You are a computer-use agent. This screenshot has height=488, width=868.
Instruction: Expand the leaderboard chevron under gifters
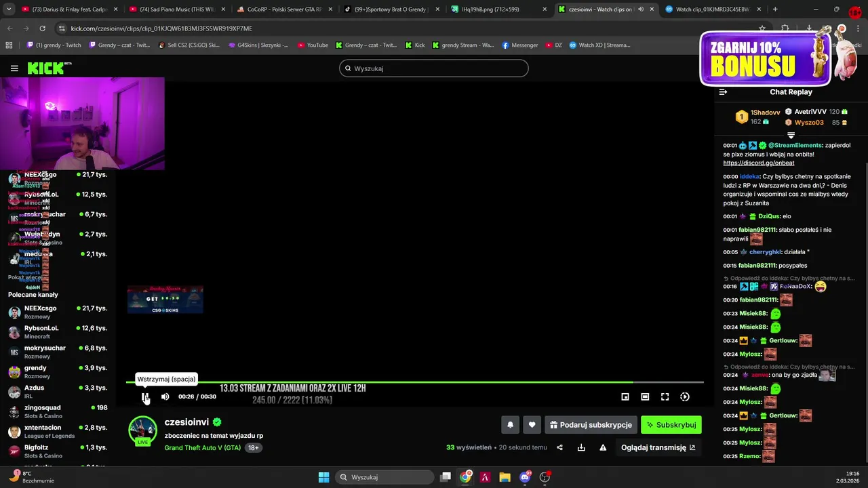pos(791,136)
